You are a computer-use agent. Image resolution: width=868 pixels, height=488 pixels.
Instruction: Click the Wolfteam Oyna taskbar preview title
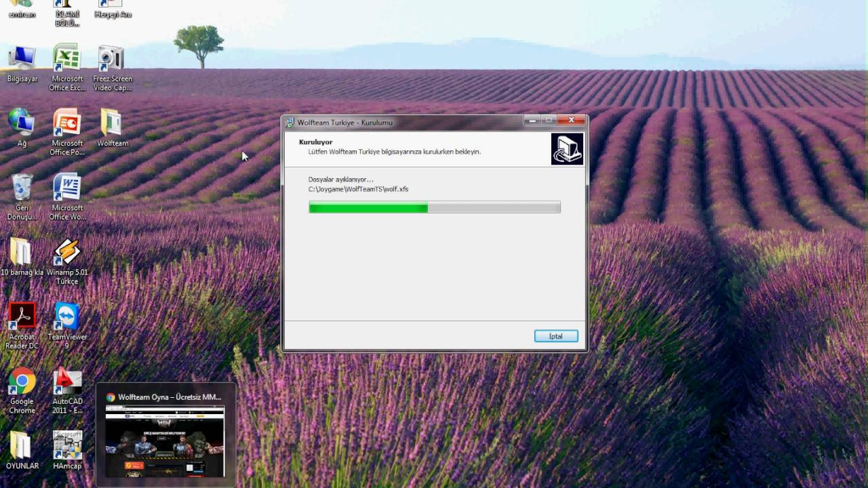(x=170, y=397)
